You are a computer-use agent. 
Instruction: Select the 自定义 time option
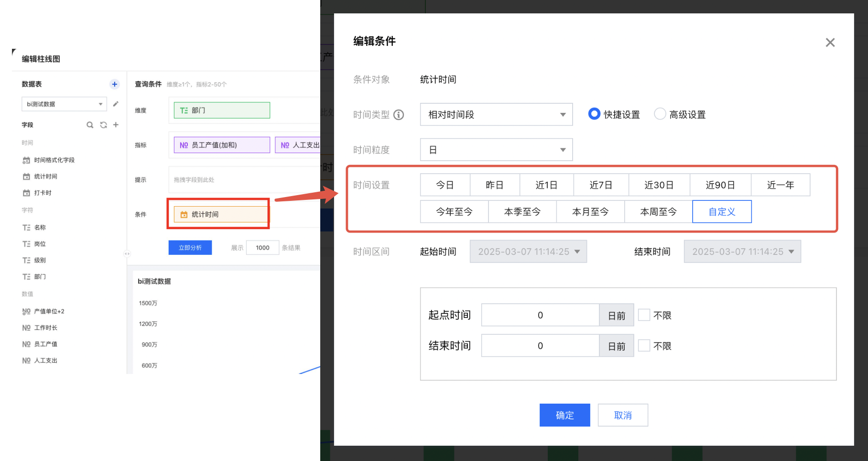[x=722, y=212]
